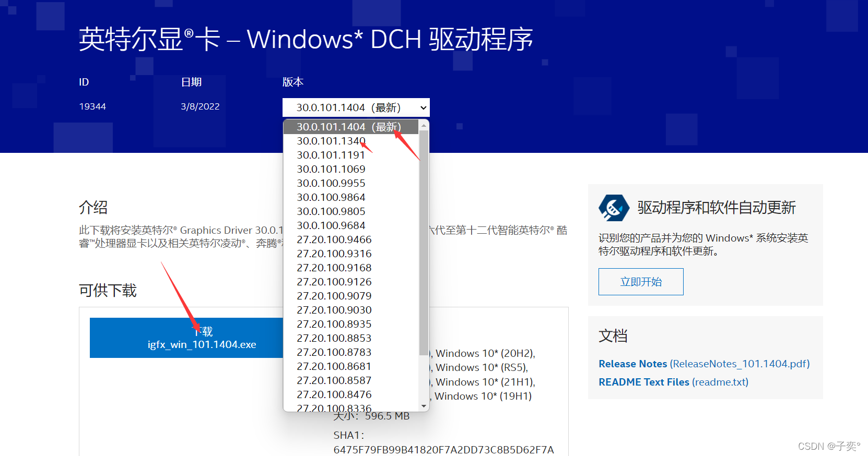Pick version 27.20.100.9168
The width and height of the screenshot is (868, 456).
[x=351, y=268]
